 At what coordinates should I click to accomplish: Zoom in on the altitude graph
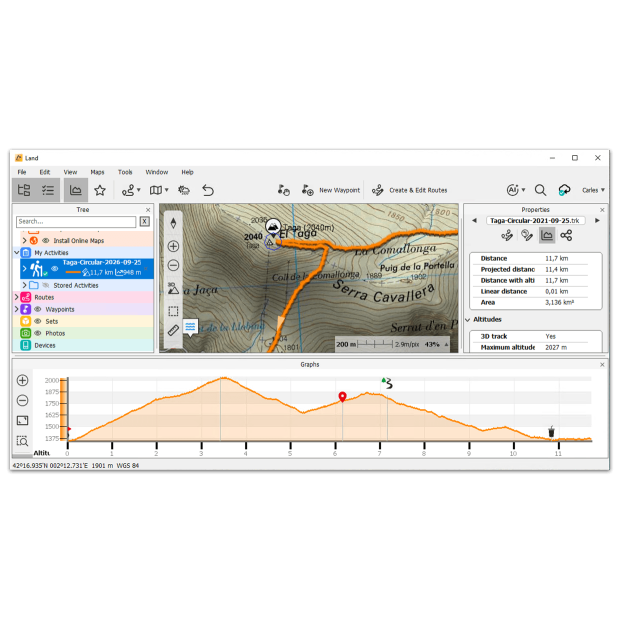[23, 380]
